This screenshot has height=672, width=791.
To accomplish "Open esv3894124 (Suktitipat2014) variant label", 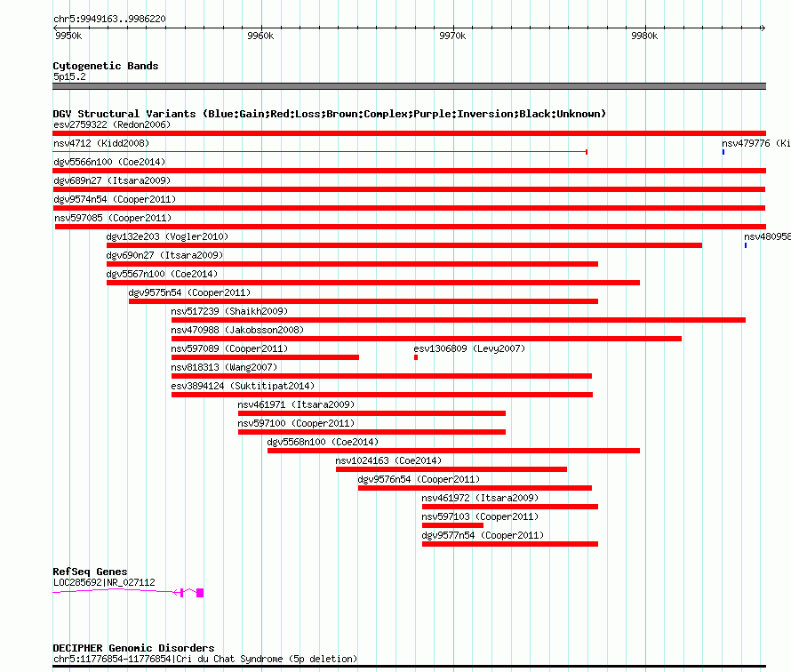I will [243, 386].
